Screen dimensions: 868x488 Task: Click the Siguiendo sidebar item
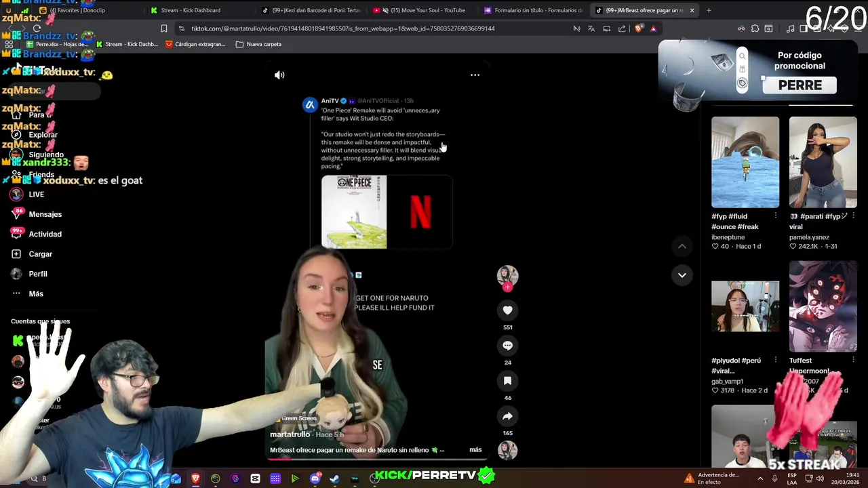(37, 155)
